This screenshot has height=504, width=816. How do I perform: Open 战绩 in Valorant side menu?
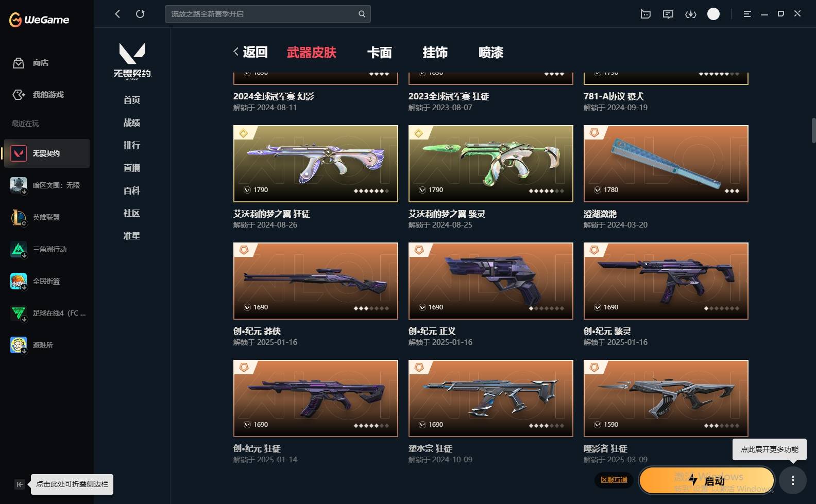pyautogui.click(x=132, y=123)
